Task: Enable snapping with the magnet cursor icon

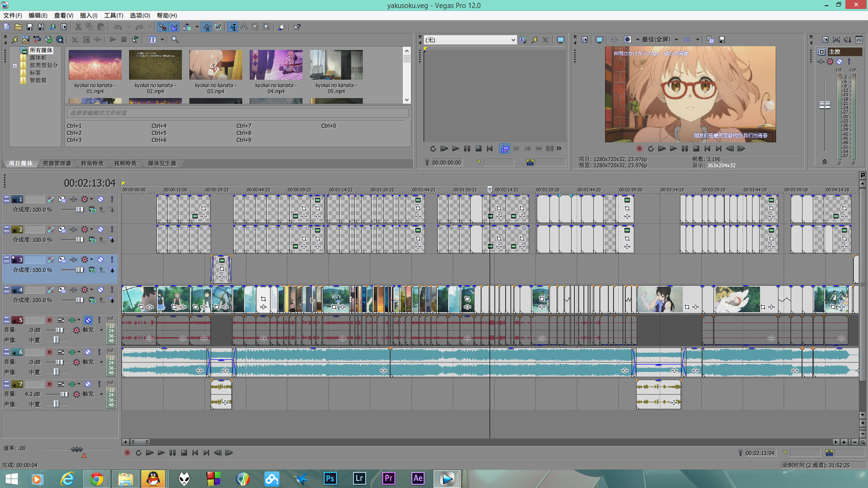Action: pos(163,27)
